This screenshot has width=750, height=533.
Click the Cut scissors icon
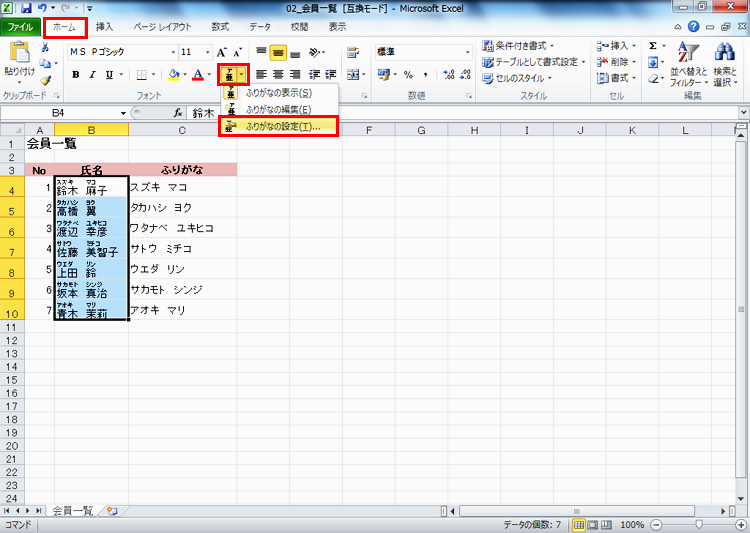[45, 47]
